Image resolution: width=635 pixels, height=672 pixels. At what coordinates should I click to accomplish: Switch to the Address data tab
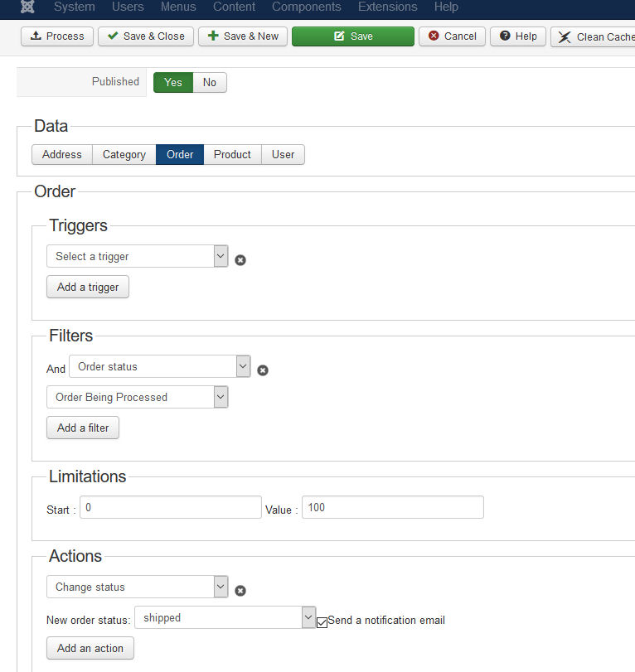point(62,155)
